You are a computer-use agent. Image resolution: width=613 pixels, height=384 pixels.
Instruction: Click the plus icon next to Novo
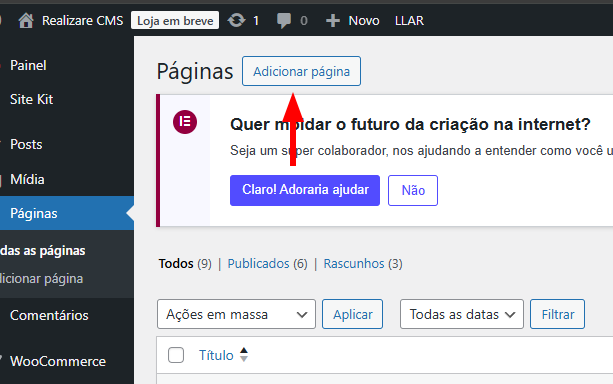pyautogui.click(x=333, y=21)
